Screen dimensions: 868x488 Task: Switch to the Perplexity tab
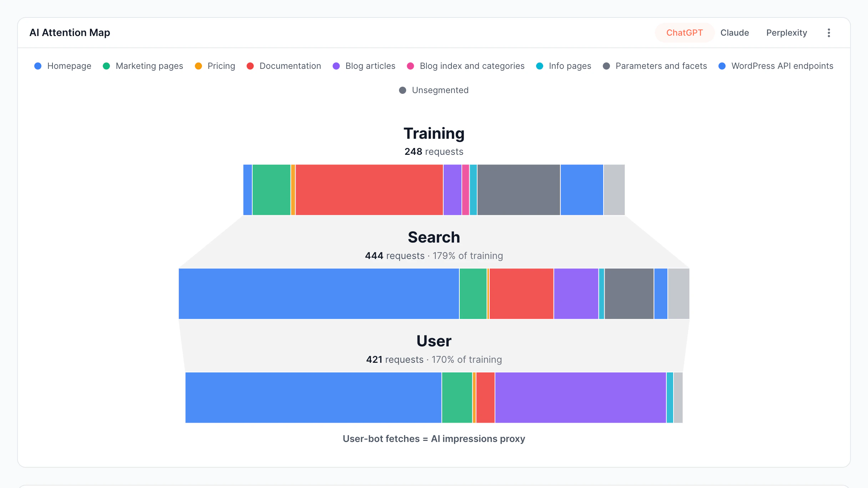(x=786, y=33)
